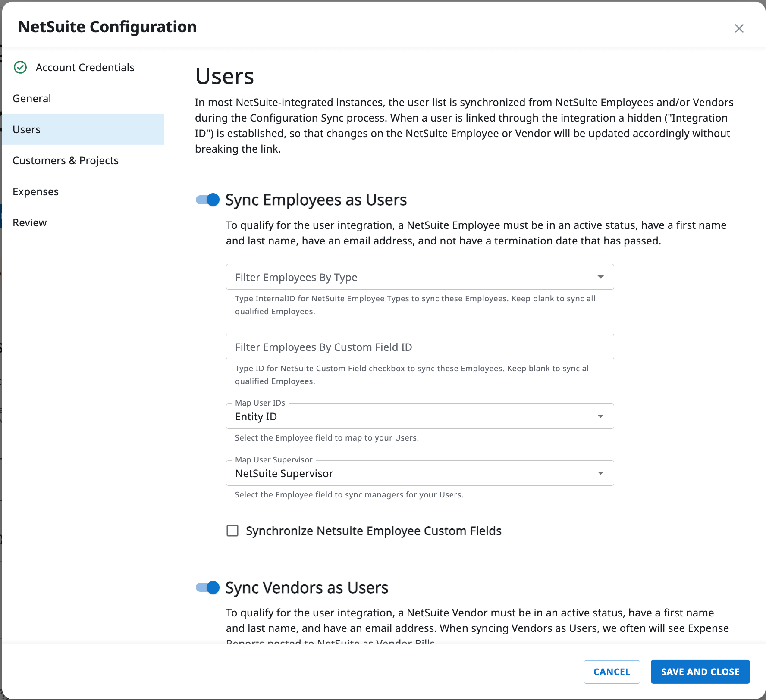The width and height of the screenshot is (766, 700).
Task: Go to the Review section
Action: tap(30, 222)
